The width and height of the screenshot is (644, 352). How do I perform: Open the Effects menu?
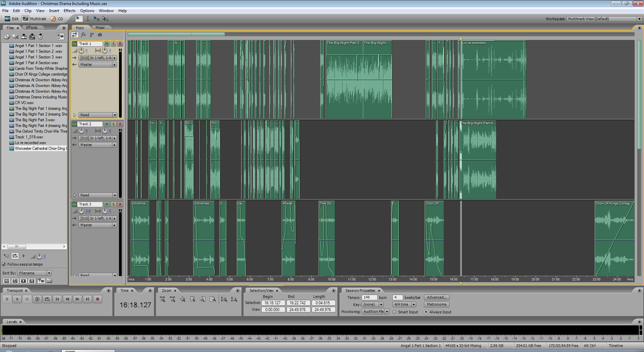pyautogui.click(x=69, y=11)
